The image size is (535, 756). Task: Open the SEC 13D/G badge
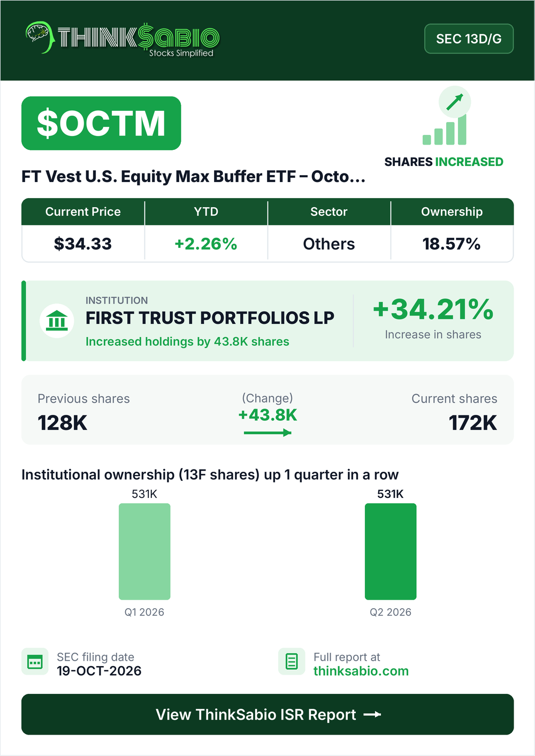click(469, 39)
